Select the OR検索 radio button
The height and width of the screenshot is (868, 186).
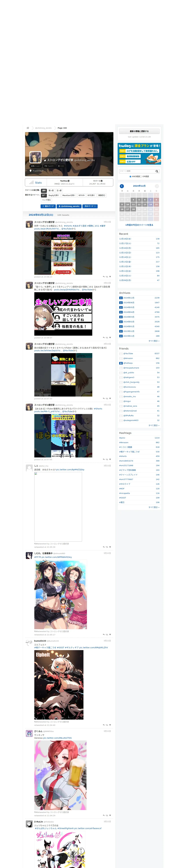click(x=141, y=176)
